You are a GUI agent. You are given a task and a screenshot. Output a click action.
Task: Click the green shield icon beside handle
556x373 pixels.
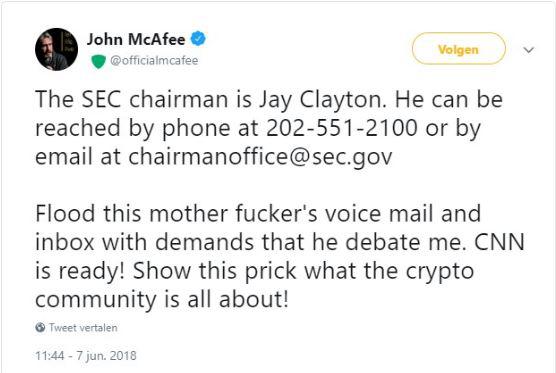99,61
